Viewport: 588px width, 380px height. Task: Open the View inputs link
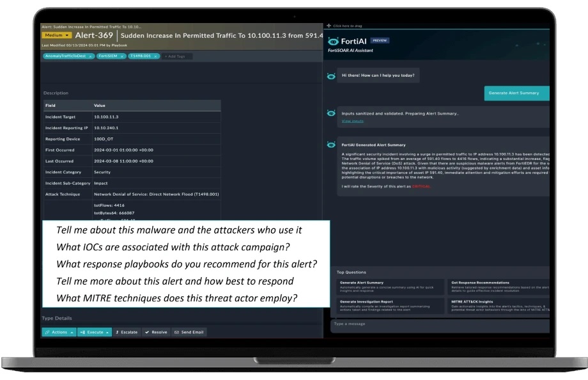(352, 121)
